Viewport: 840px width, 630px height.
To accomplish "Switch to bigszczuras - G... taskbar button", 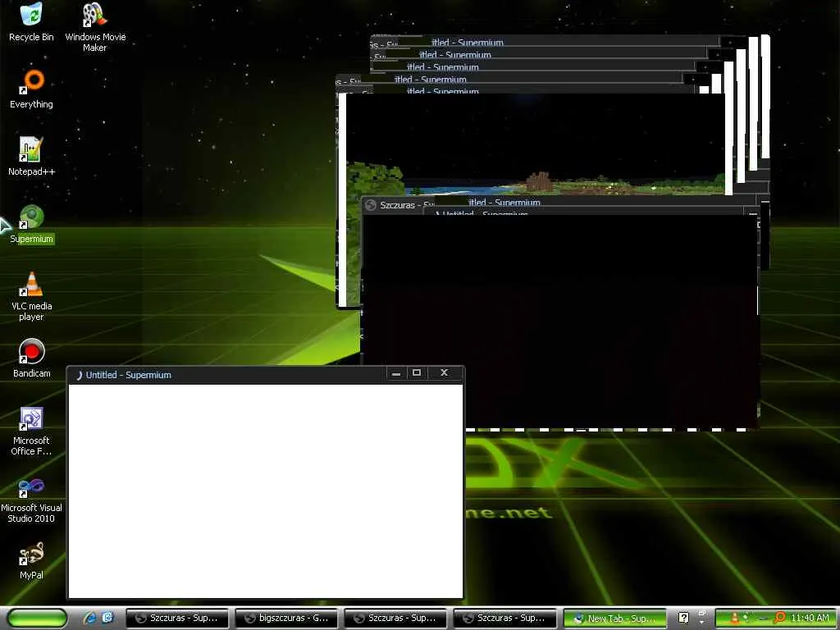I will [286, 619].
